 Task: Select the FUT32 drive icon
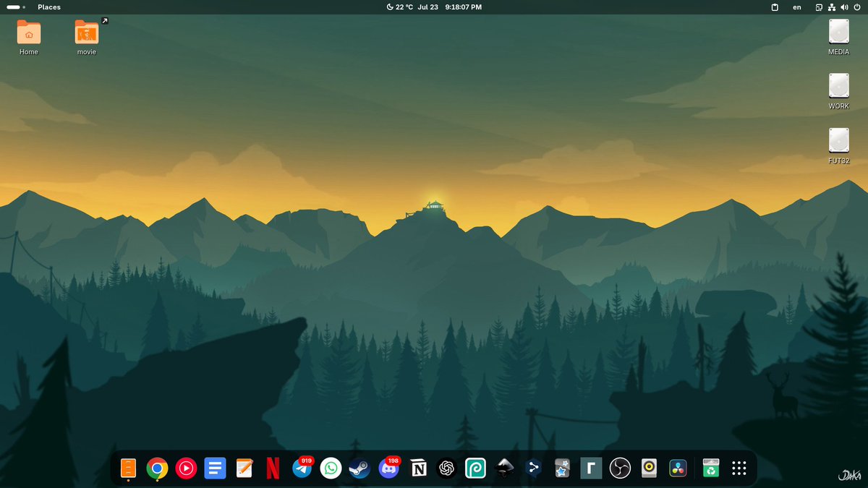pos(838,146)
